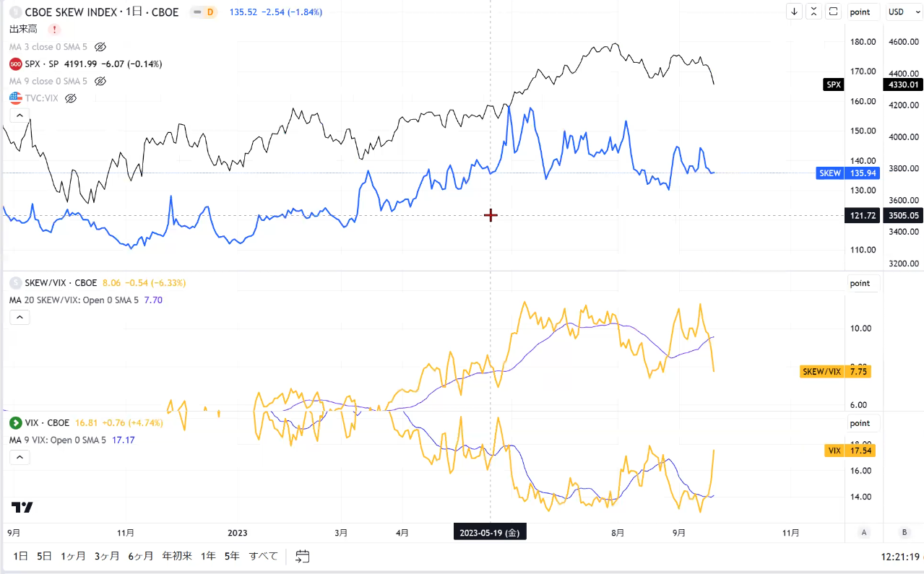Toggle visibility of MA 3 close indicator
The width and height of the screenshot is (924, 574).
coord(100,46)
